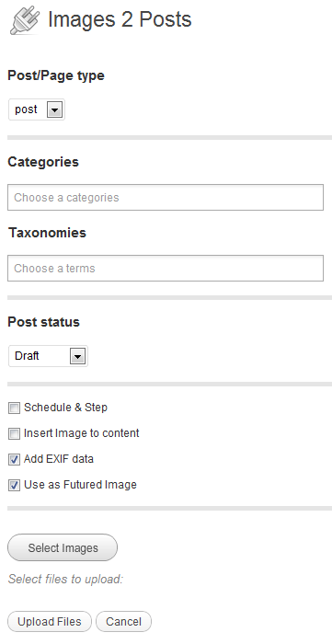The height and width of the screenshot is (644, 332).
Task: Click the Draft text in status selector
Action: [27, 356]
